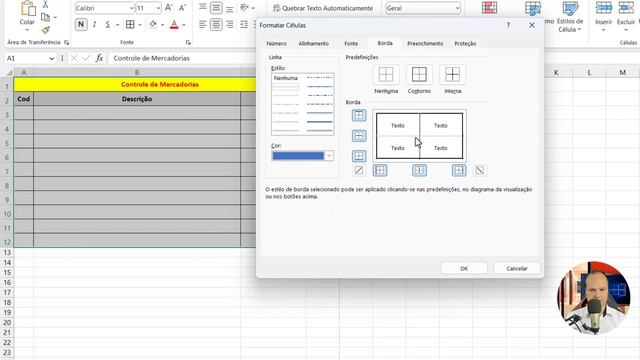Click formula bar confirm checkmark icon
This screenshot has width=640, height=360.
[86, 58]
